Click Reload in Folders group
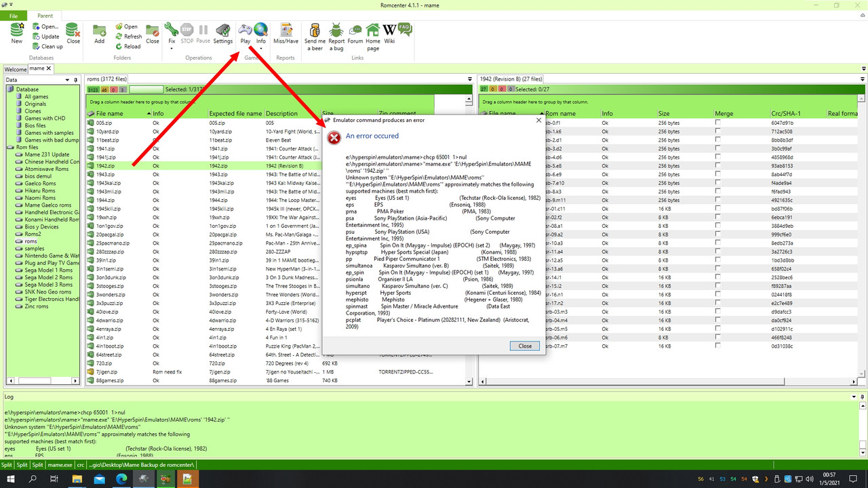This screenshot has height=488, width=868. [x=128, y=47]
